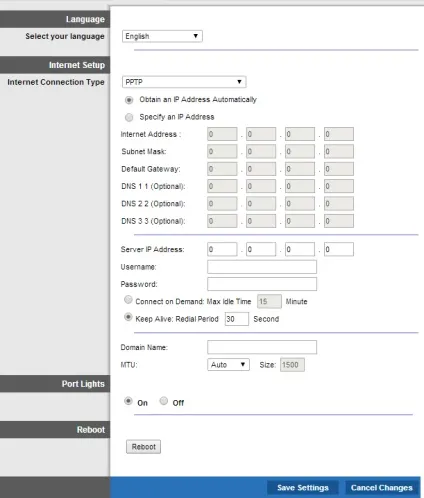
Task: Click Save Settings button
Action: 303,488
